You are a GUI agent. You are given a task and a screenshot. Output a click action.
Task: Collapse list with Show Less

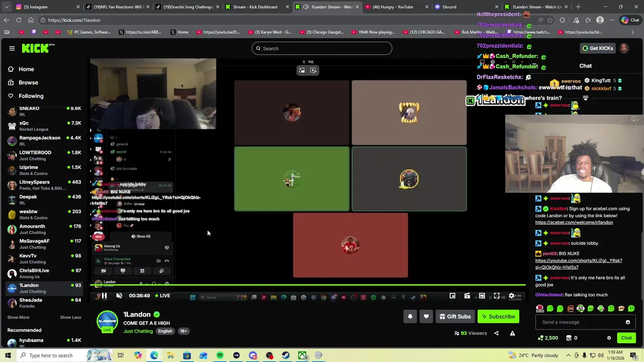70,317
